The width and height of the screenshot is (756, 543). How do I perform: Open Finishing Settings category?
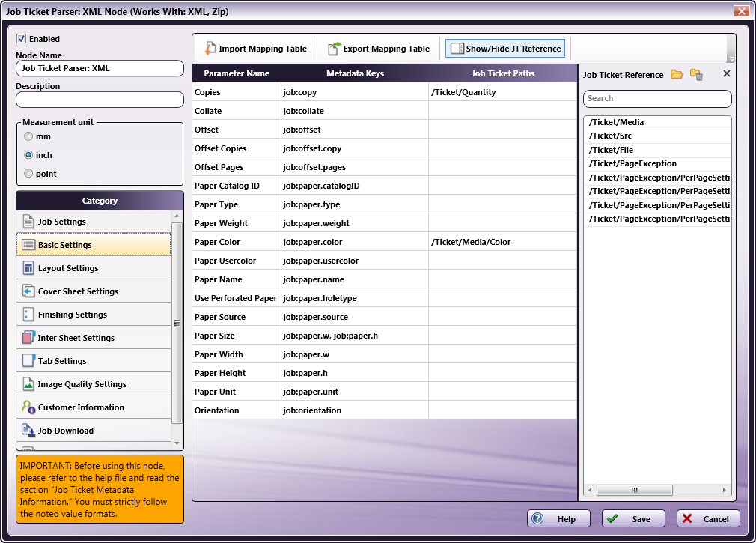(94, 315)
